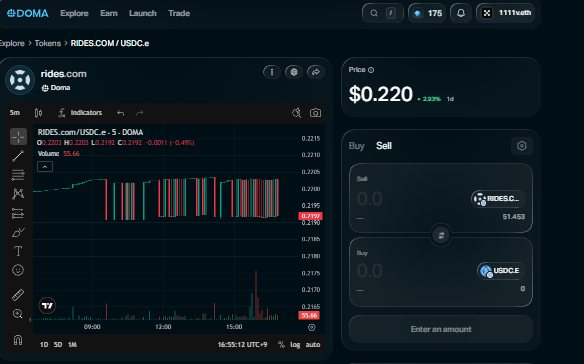584x364 pixels.
Task: Select the trend line tool
Action: click(18, 156)
